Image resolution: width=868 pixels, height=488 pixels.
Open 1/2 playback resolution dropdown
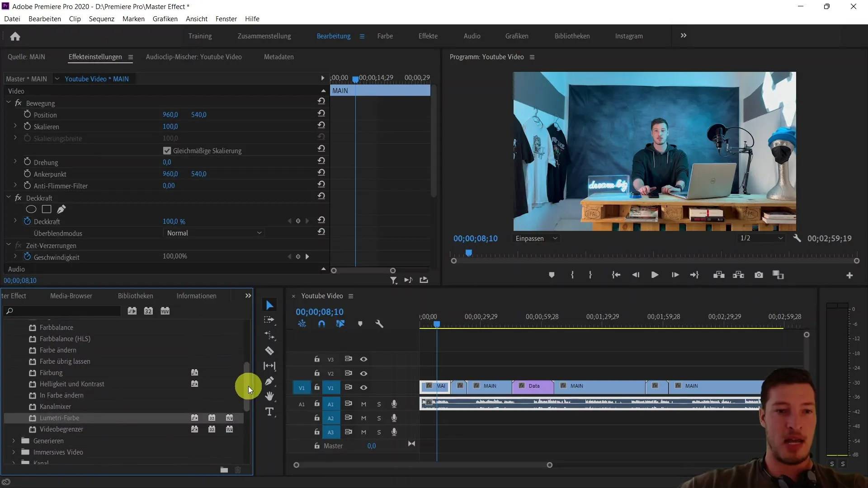[x=761, y=238]
